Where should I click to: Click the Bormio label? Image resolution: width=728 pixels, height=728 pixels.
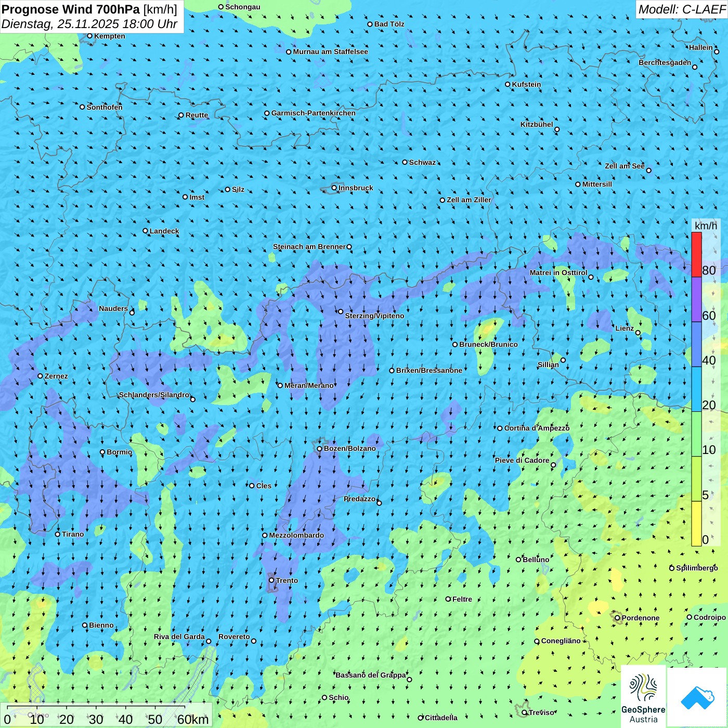119,452
